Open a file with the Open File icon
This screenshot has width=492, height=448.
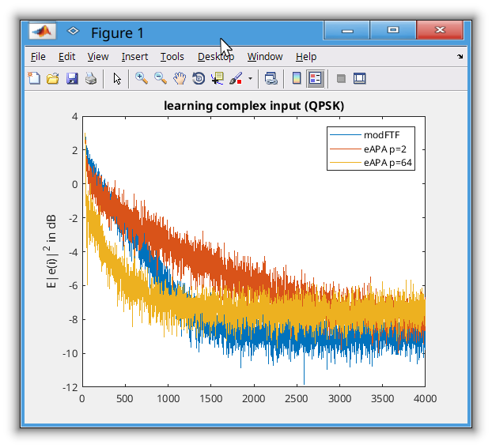pos(53,78)
